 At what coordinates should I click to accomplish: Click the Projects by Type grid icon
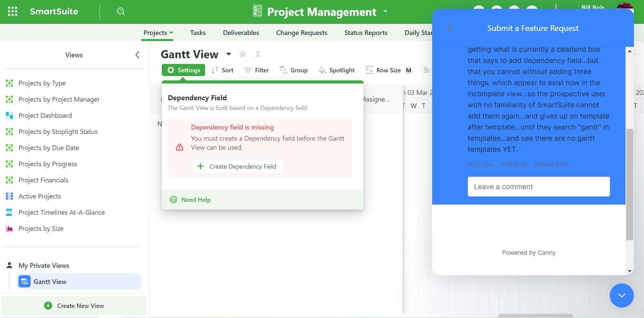point(9,83)
